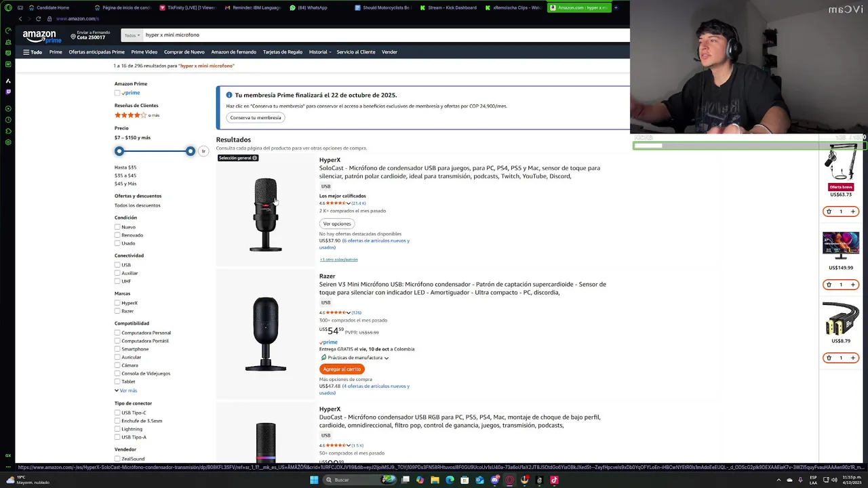Viewport: 868px width, 488px height.
Task: Open Ofertas anticipadas Prime menu item
Action: pos(96,52)
